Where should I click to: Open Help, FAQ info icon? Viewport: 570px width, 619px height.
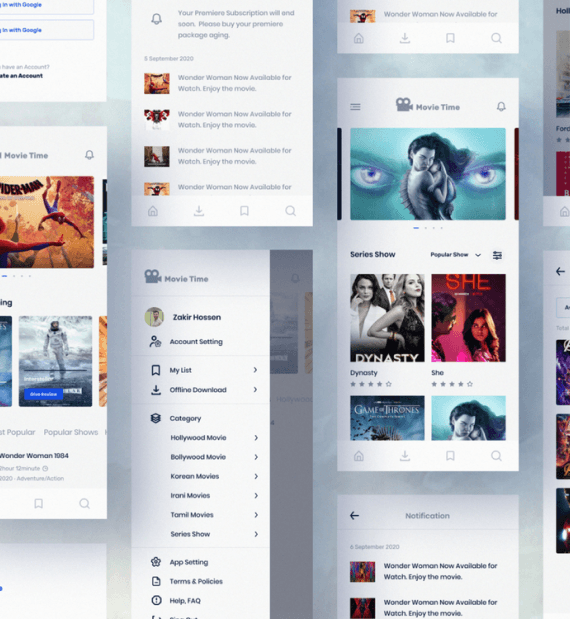pyautogui.click(x=157, y=600)
